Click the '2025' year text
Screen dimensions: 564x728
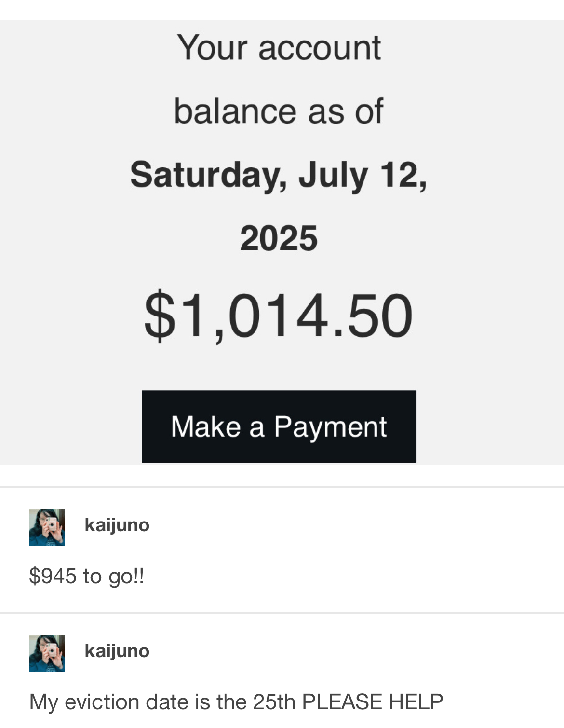coord(279,238)
